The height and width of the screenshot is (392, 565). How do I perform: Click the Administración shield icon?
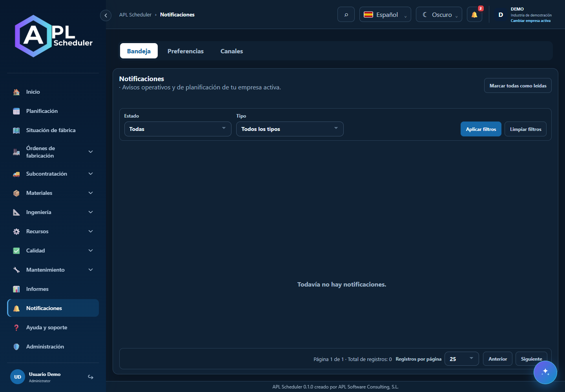click(x=16, y=347)
